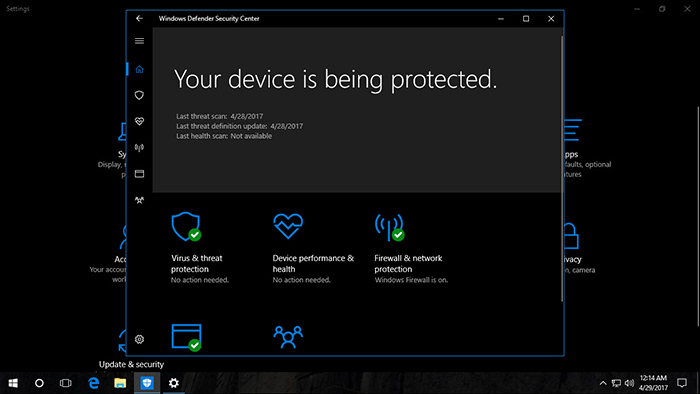This screenshot has width=700, height=394.
Task: Open the network status tray icon
Action: pyautogui.click(x=617, y=383)
